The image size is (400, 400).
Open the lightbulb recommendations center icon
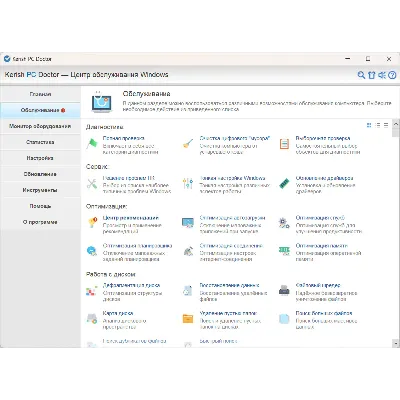[92, 223]
